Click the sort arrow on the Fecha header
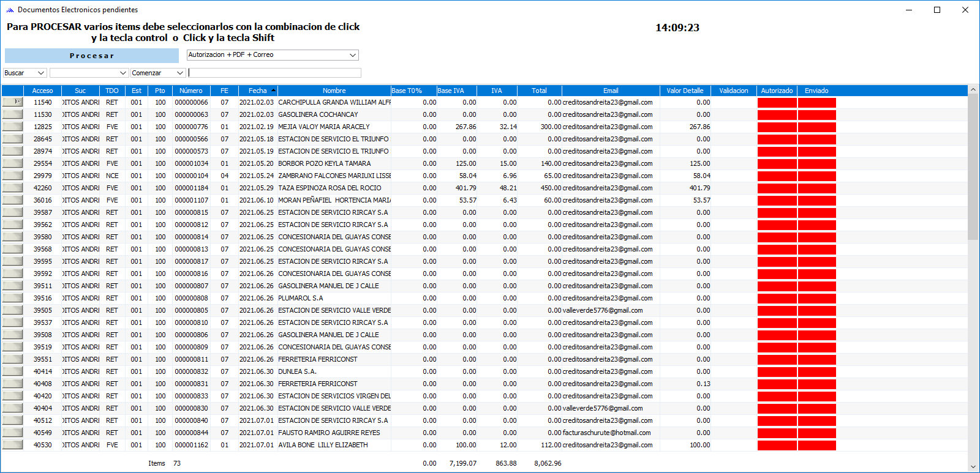 273,91
